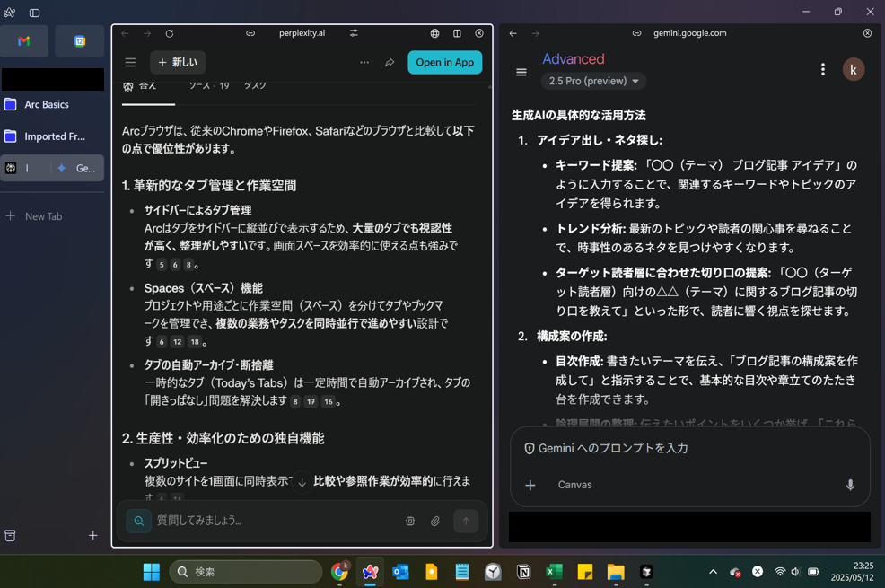
Task: Toggle the Arc sidebar visibility
Action: coord(34,13)
